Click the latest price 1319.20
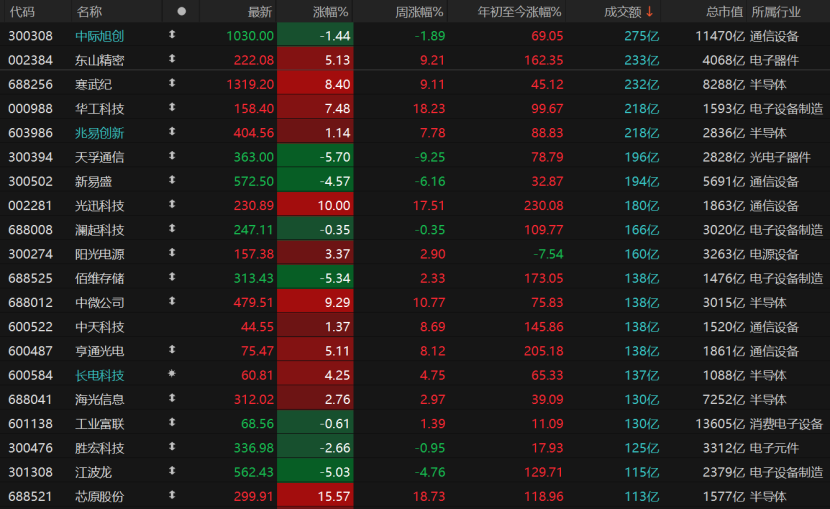 click(x=250, y=84)
